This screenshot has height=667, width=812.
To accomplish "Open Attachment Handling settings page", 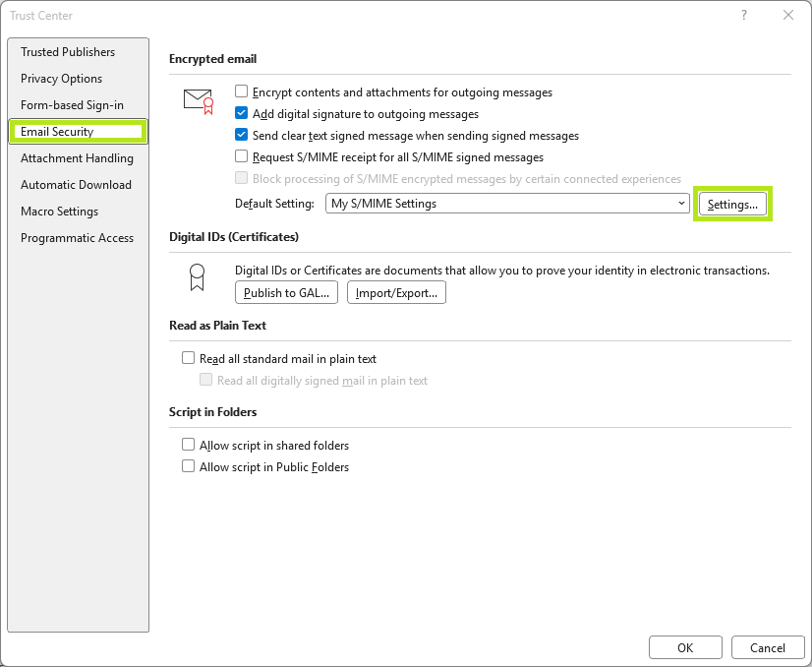I will [x=77, y=158].
